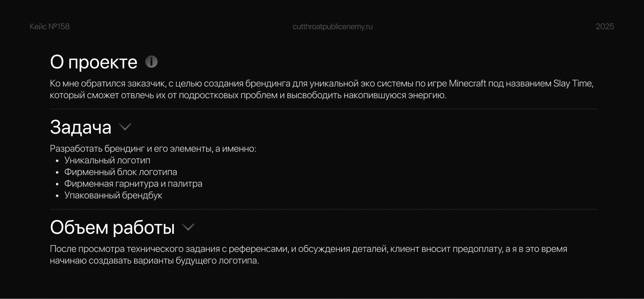Collapse the Объем работы chevron
The image size is (644, 299).
[188, 227]
